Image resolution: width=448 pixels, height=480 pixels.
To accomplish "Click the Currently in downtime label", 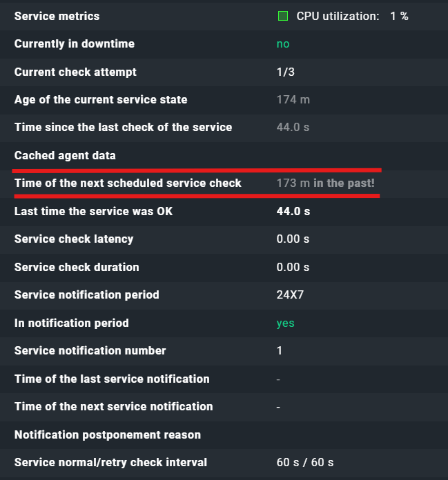I will click(75, 44).
